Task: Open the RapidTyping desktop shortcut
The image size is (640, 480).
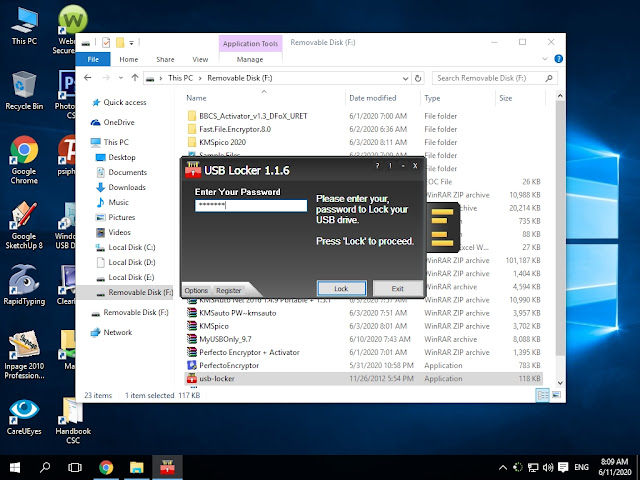Action: pyautogui.click(x=24, y=285)
